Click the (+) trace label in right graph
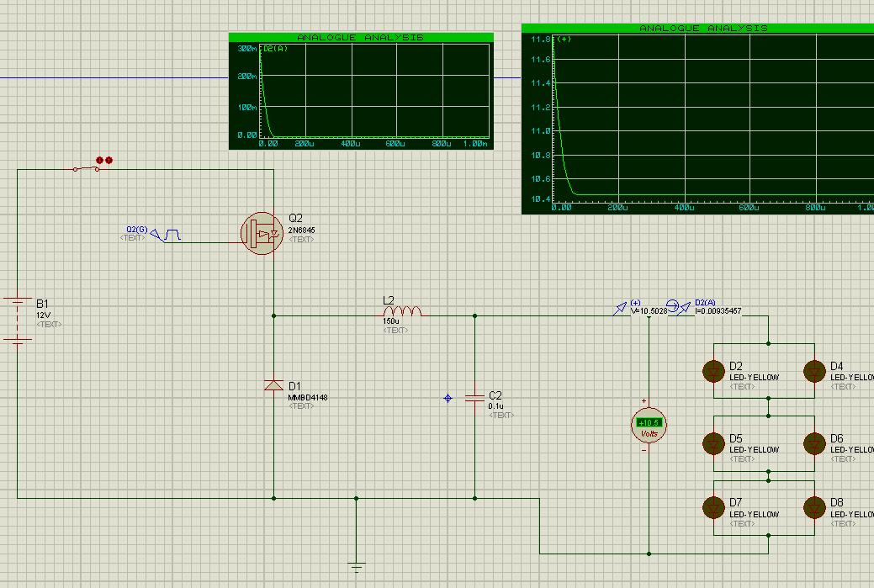874x588 pixels. [564, 39]
